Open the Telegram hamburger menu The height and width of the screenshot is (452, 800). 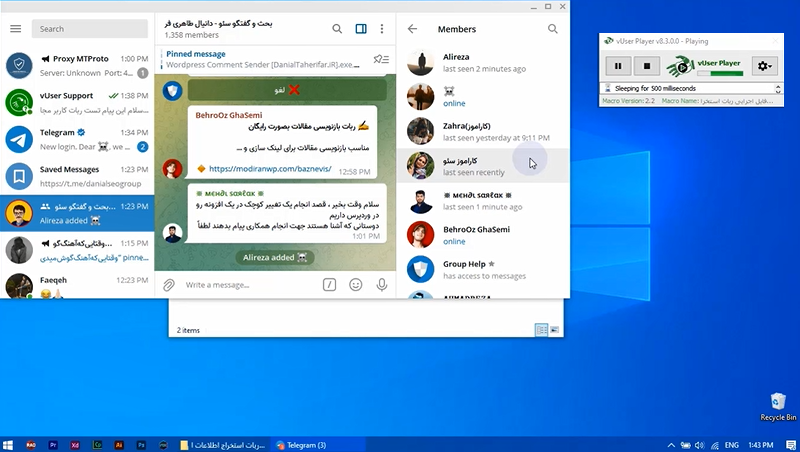point(16,29)
